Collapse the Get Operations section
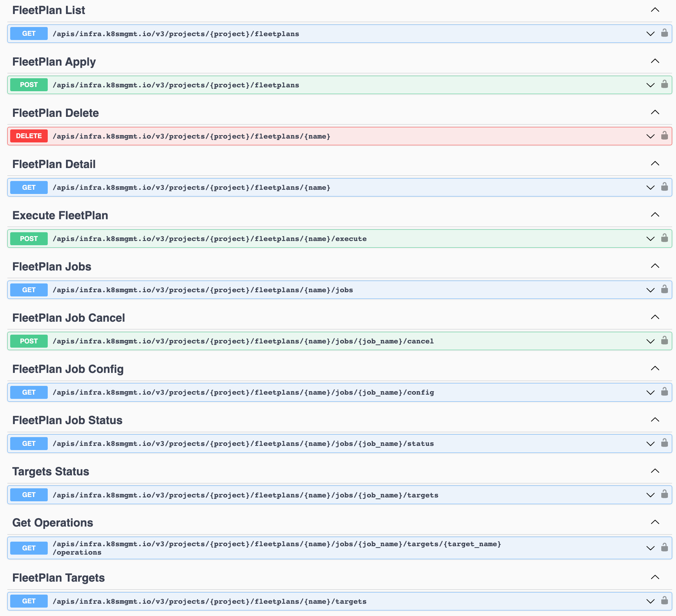The image size is (676, 616). pos(655,522)
